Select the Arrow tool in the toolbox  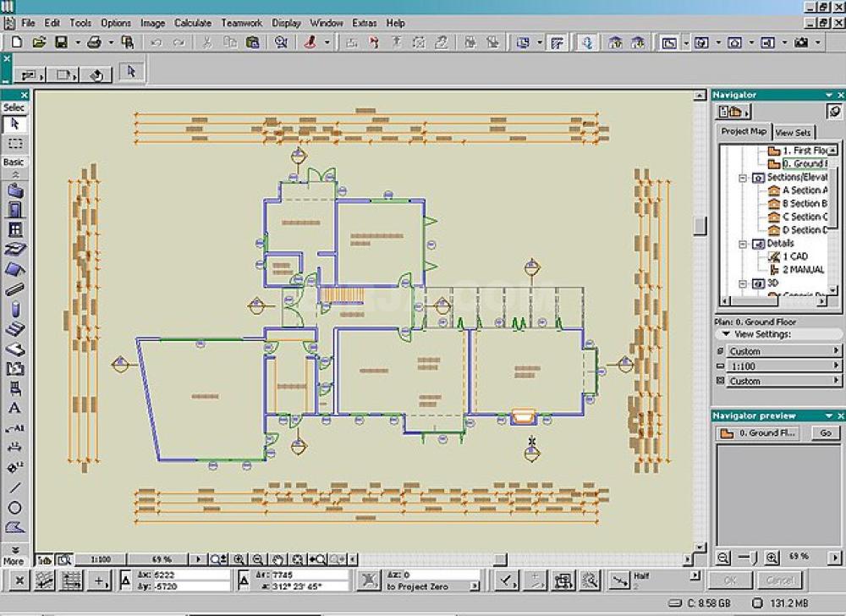tap(14, 124)
